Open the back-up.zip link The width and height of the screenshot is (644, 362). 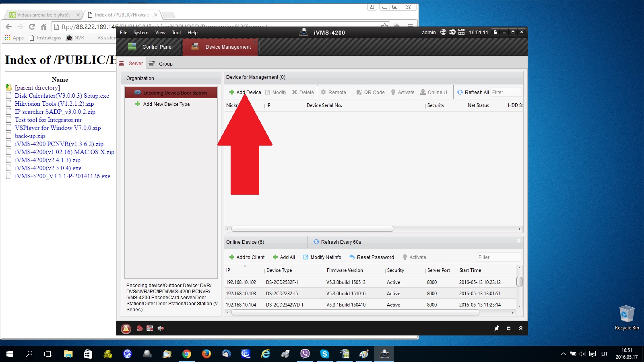tap(30, 136)
